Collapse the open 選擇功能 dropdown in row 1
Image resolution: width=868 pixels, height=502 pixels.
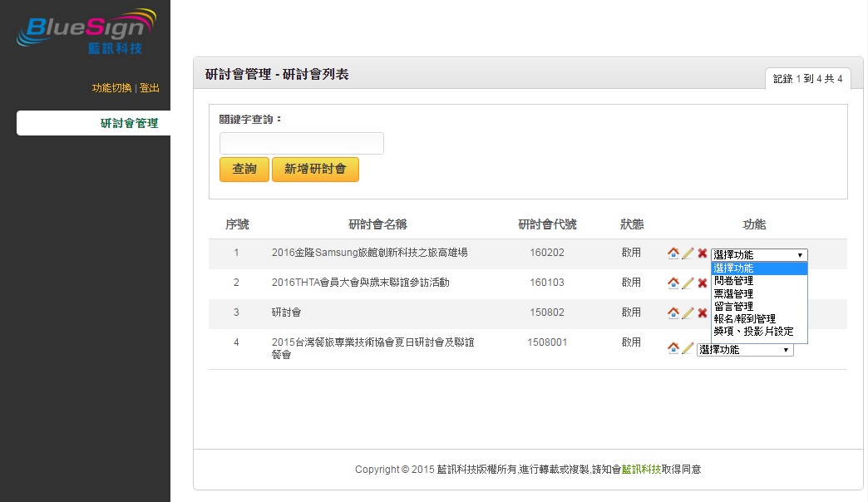759,254
